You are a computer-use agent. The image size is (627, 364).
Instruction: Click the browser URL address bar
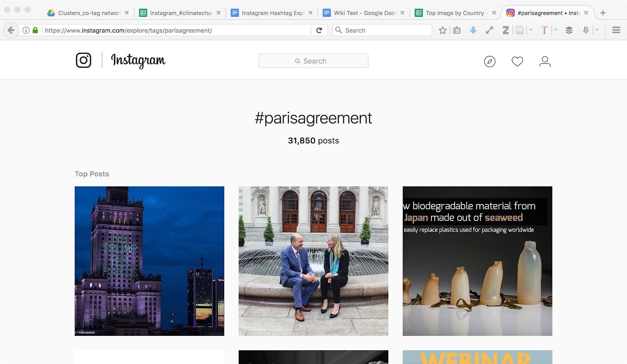tap(176, 30)
